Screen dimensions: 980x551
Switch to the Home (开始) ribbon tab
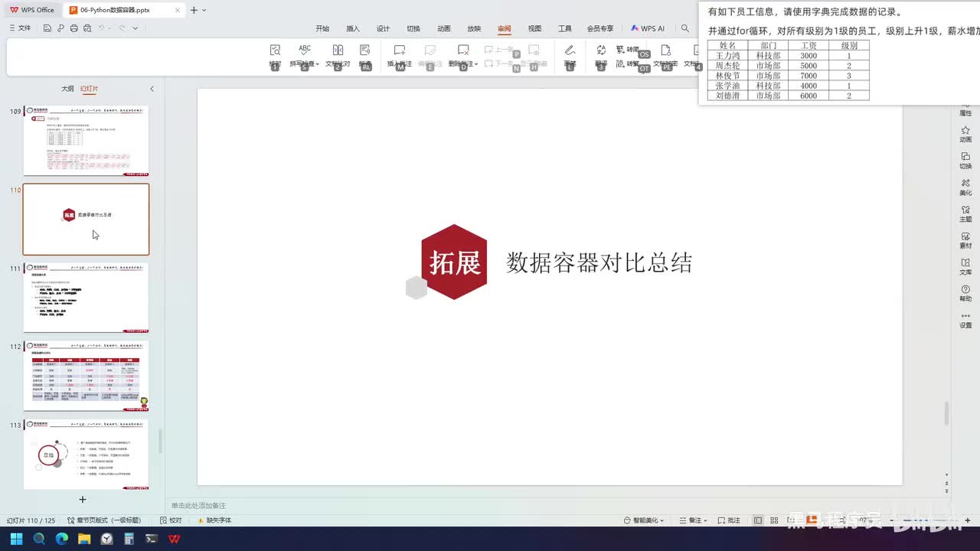(322, 28)
